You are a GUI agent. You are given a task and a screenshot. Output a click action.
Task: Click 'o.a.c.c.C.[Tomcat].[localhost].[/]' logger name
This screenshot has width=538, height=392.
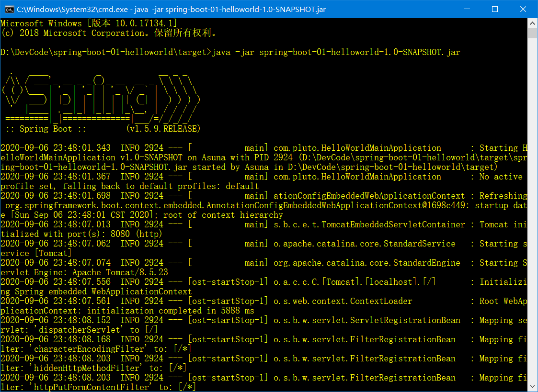point(355,282)
